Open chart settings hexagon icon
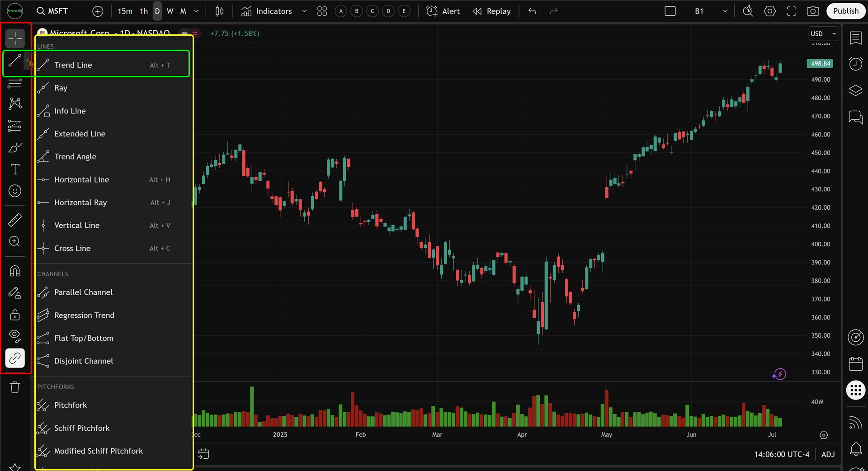 tap(770, 11)
